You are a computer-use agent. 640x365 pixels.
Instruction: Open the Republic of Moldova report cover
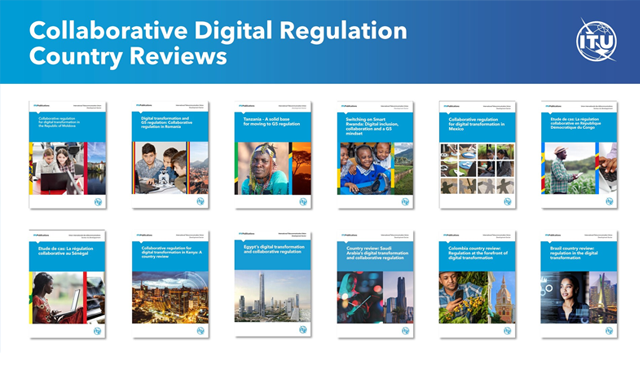click(68, 155)
